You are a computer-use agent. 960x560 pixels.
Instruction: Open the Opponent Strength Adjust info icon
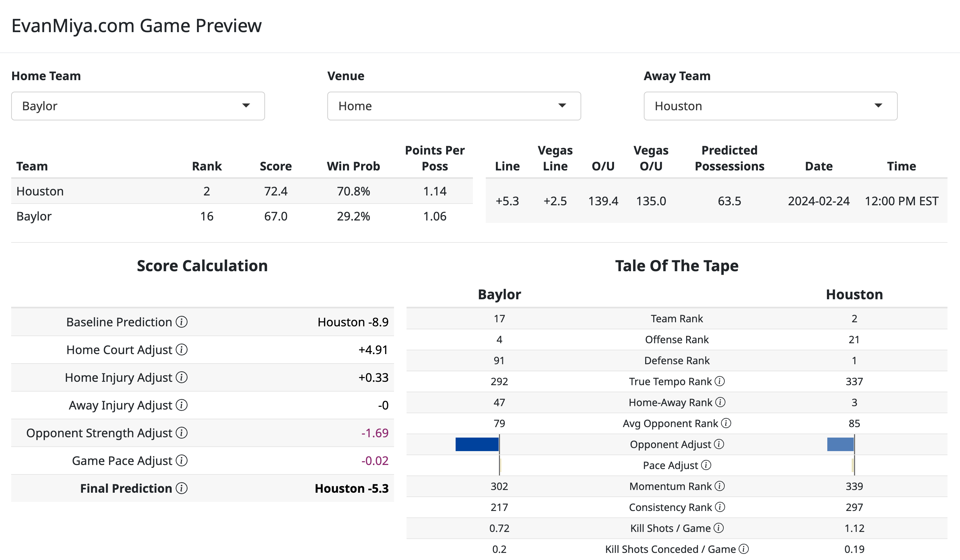coord(182,433)
